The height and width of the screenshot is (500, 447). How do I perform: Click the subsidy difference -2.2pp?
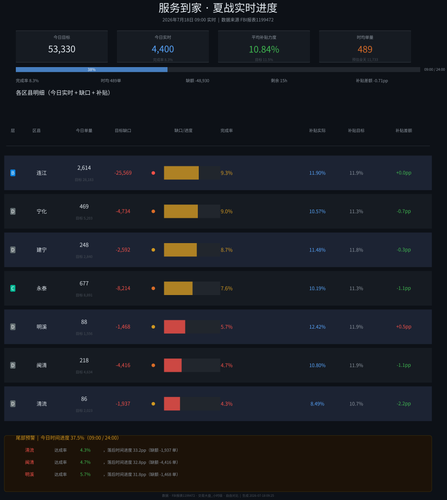(x=404, y=404)
